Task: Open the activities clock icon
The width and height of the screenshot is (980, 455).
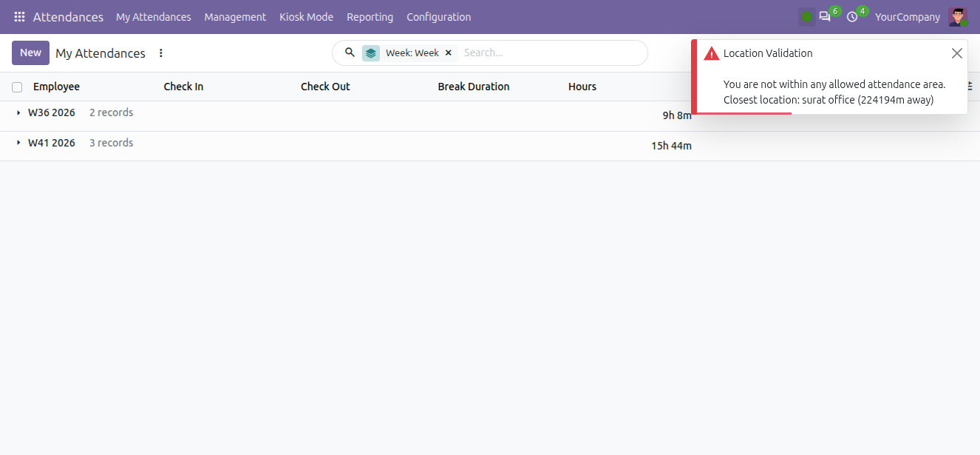Action: tap(852, 17)
